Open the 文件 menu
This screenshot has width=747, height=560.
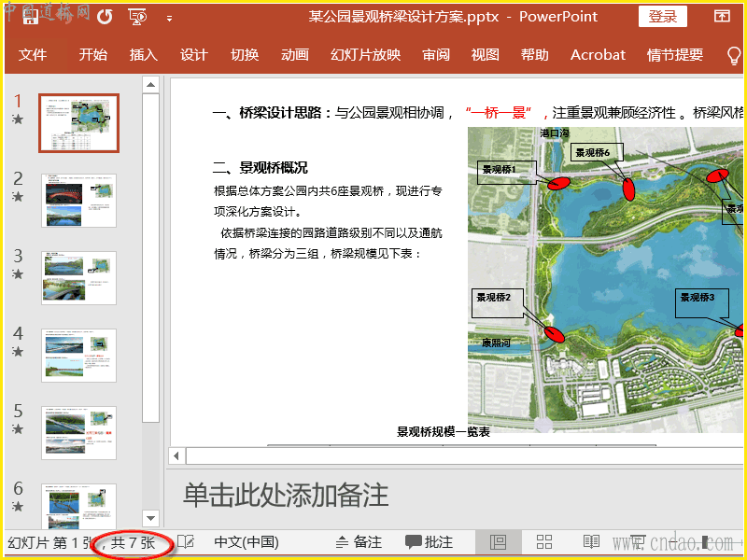33,55
